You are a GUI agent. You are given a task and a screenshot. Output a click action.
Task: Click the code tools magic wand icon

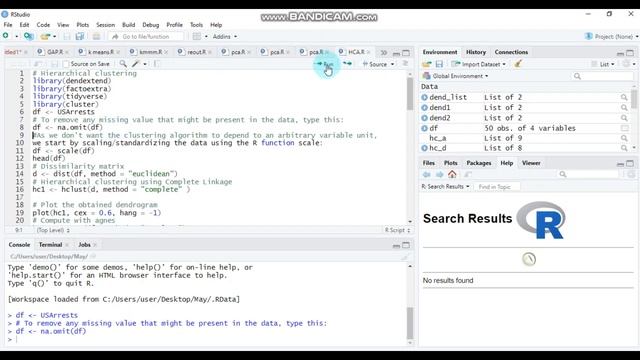click(x=136, y=64)
